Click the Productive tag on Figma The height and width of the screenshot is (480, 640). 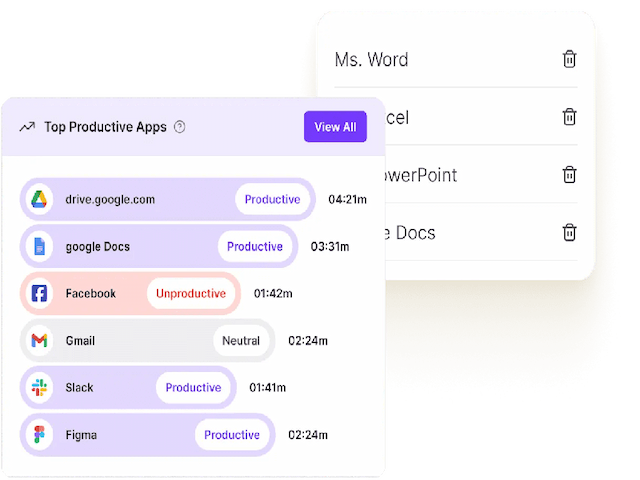(232, 435)
